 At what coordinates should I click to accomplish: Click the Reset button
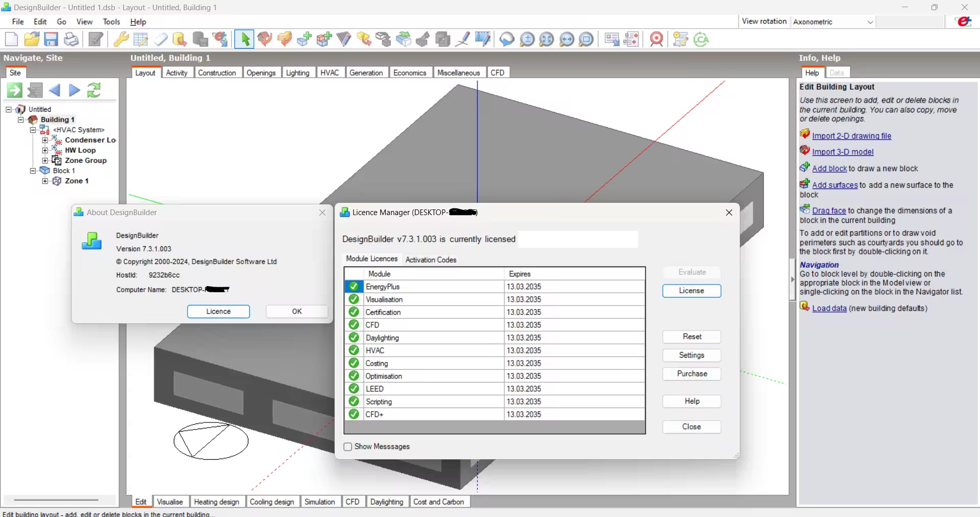[x=692, y=337]
